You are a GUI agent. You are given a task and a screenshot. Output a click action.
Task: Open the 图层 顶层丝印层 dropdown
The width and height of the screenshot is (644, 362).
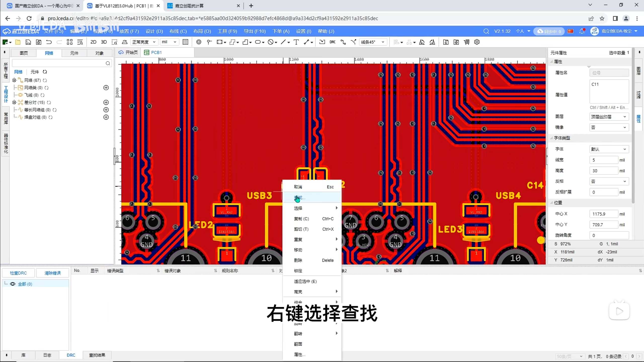click(609, 117)
